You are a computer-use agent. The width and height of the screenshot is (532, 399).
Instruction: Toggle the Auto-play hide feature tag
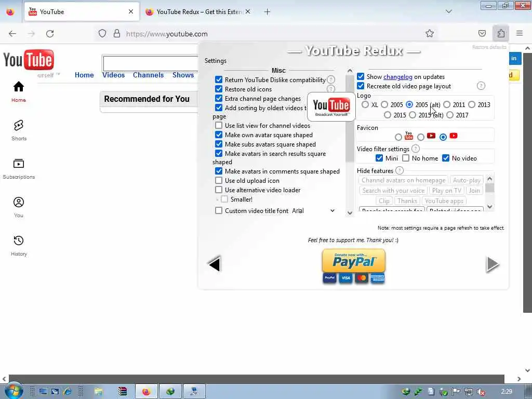pos(467,180)
